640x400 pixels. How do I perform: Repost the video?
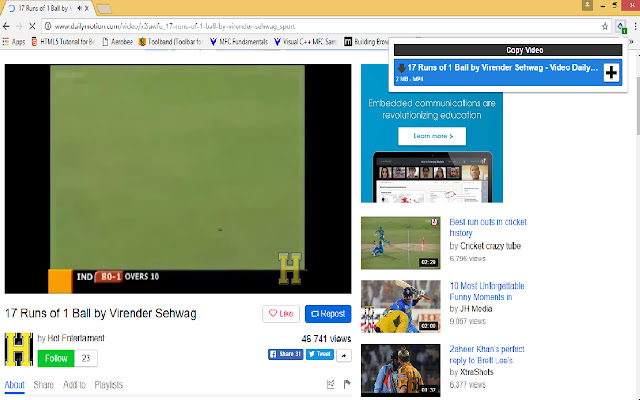[x=328, y=314]
